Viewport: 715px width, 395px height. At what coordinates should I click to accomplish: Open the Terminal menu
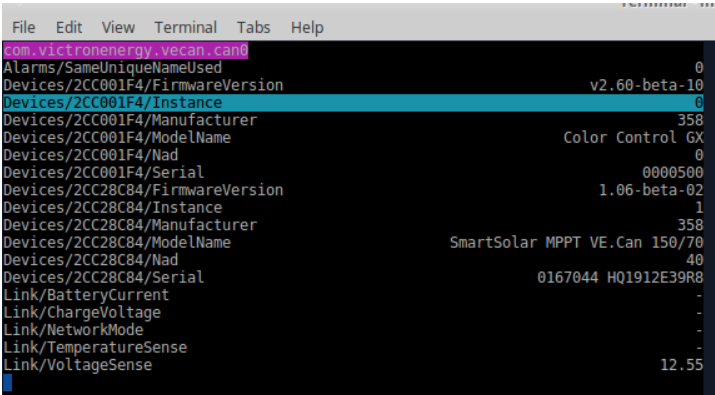186,27
